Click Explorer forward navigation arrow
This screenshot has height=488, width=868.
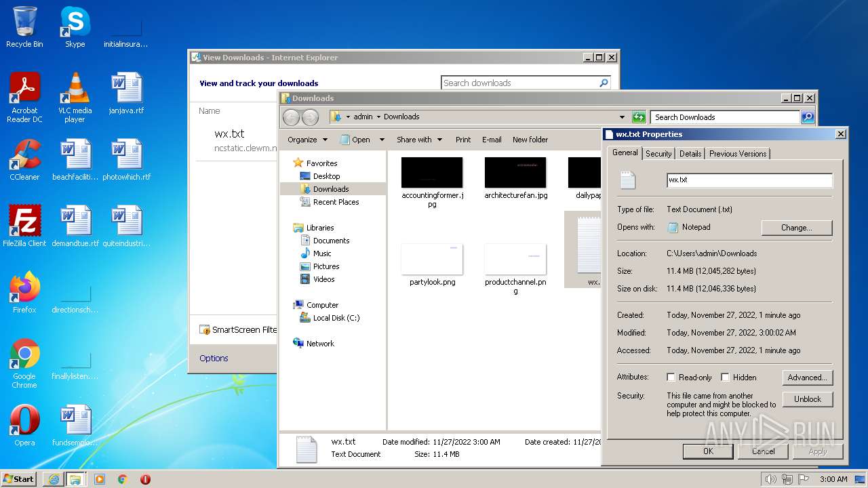coord(310,117)
